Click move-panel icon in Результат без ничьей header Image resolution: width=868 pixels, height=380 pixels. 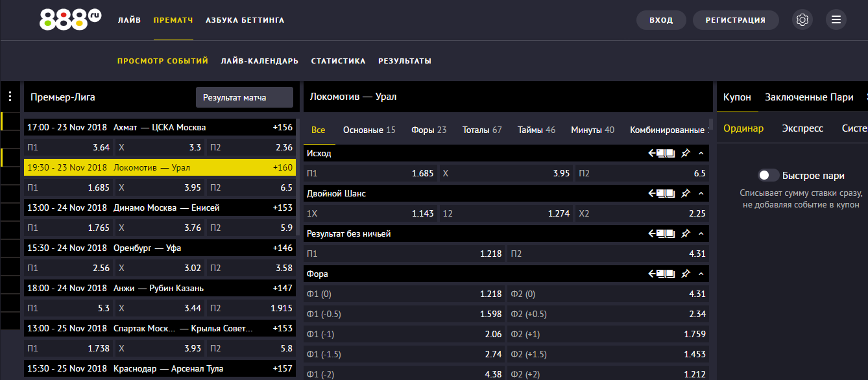click(x=662, y=234)
